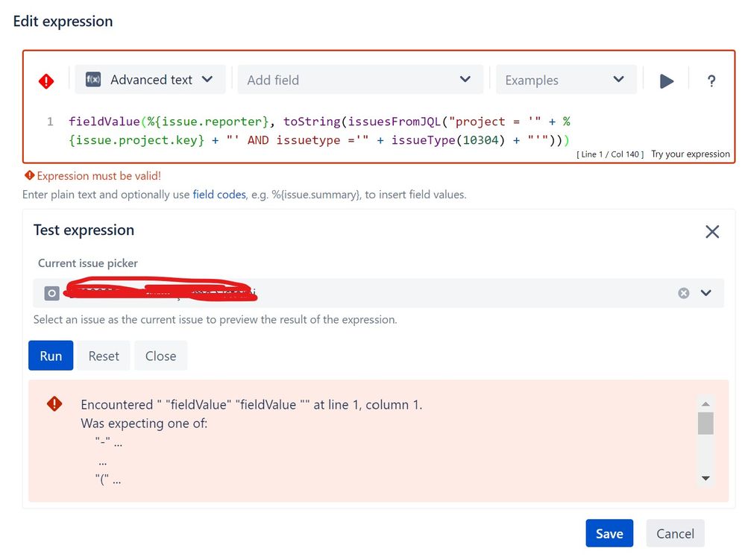
Task: Click the warning icon in the error panel
Action: coord(54,403)
